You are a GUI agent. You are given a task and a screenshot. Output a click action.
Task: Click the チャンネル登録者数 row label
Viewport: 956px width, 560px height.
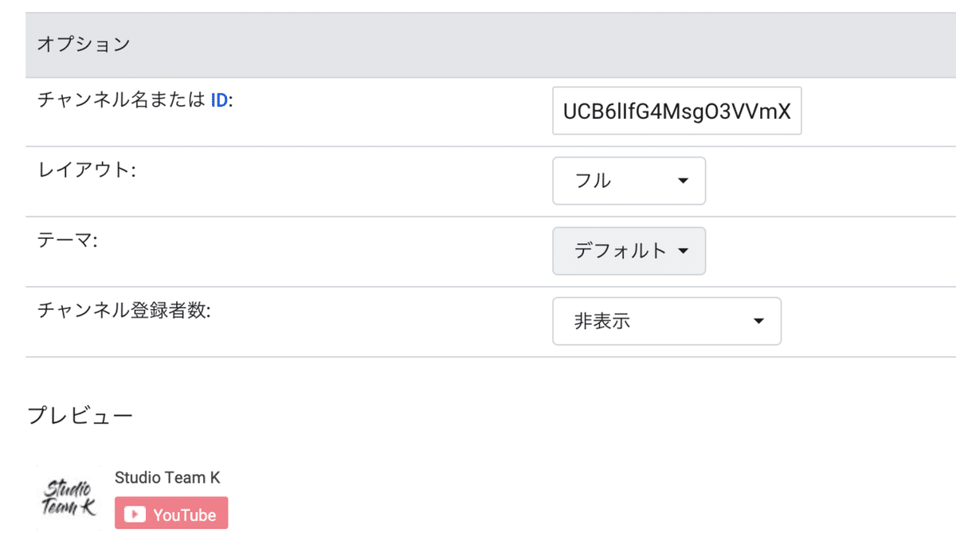click(x=123, y=311)
